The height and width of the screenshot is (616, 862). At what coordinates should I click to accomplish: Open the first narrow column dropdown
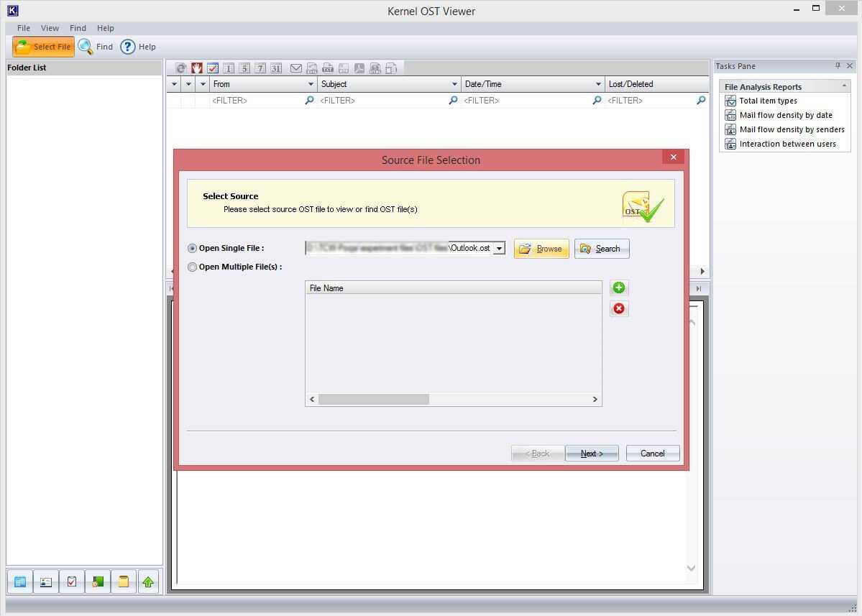coord(174,84)
